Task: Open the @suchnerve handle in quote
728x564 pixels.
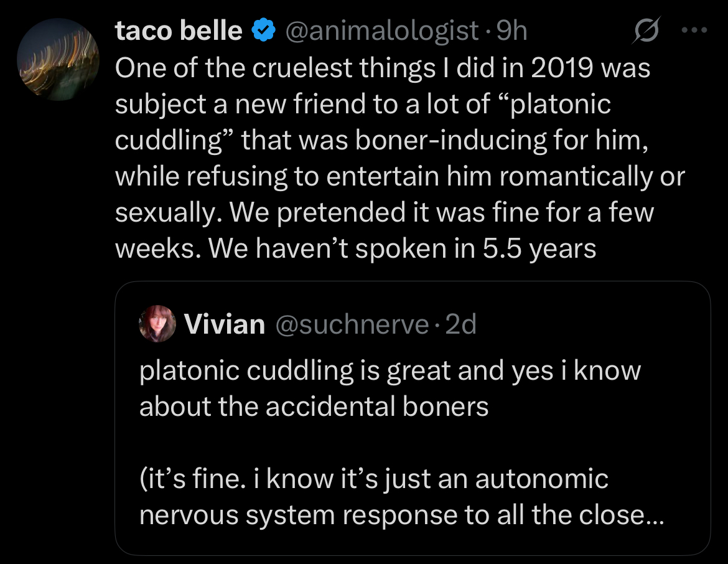Action: coord(352,324)
